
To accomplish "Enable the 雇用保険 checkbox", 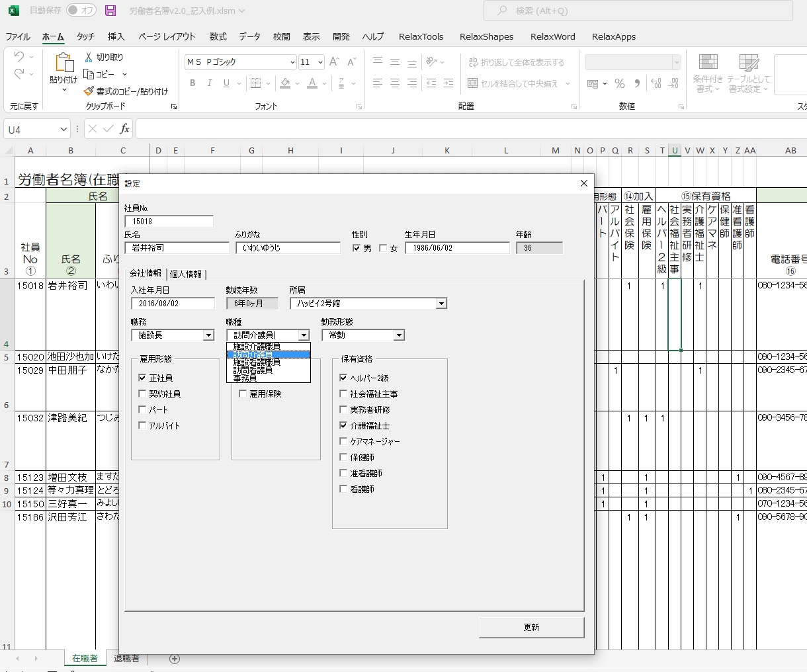I will pos(243,394).
